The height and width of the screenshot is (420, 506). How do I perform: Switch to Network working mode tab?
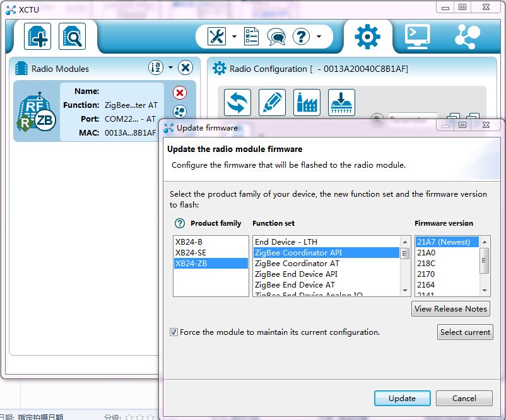click(468, 37)
